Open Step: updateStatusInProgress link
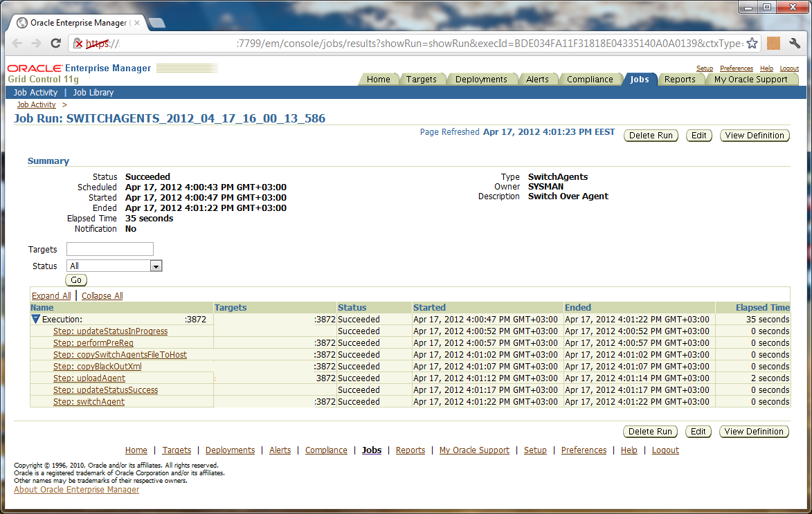Screen dimensions: 812x514 click(x=110, y=331)
